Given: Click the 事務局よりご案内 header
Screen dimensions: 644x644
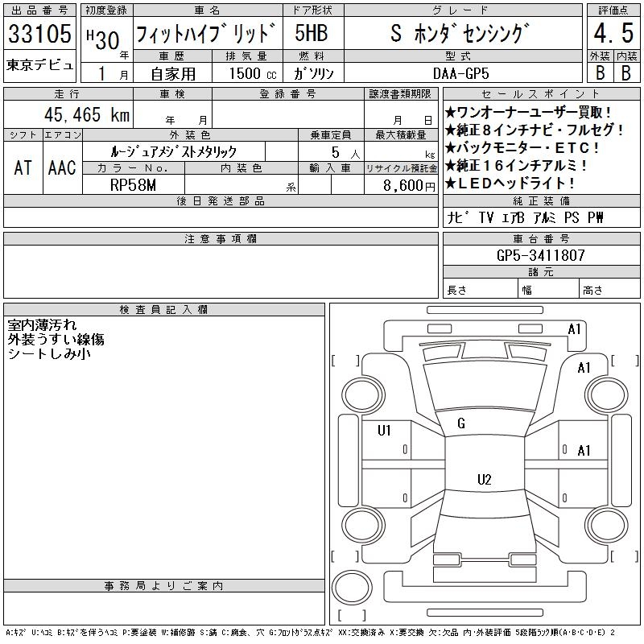Looking at the screenshot, I should (164, 586).
